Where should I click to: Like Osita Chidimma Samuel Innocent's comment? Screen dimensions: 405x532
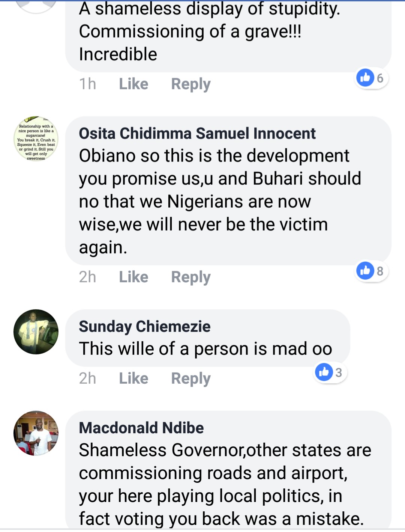pos(133,277)
